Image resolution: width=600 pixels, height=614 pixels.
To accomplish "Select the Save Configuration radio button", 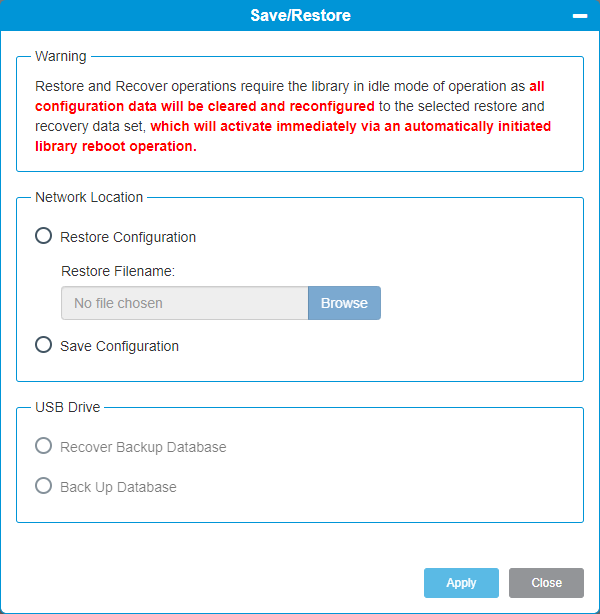I will 43,345.
